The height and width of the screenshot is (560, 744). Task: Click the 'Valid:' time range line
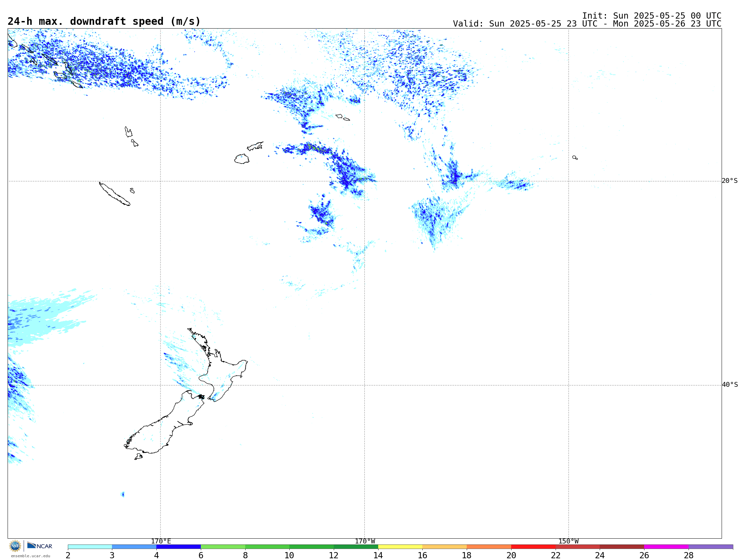[587, 24]
